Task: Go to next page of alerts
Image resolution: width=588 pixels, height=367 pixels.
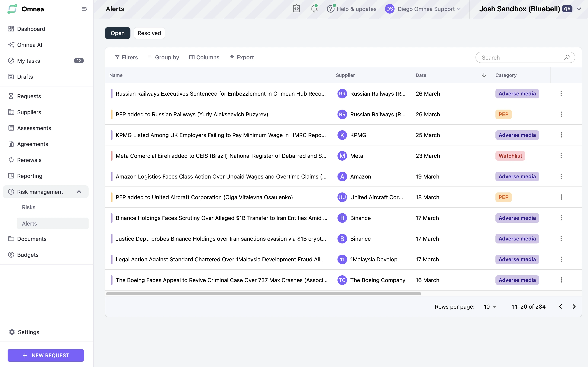Action: coord(574,307)
